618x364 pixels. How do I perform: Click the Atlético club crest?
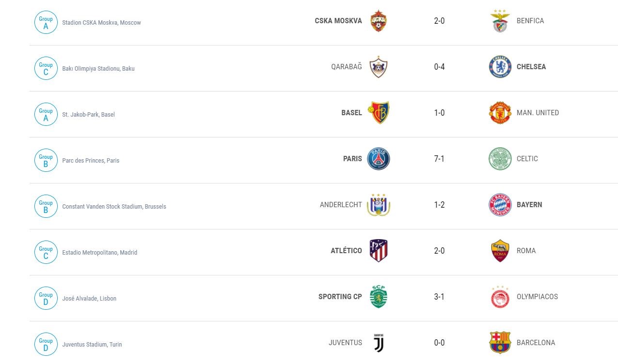pos(379,251)
